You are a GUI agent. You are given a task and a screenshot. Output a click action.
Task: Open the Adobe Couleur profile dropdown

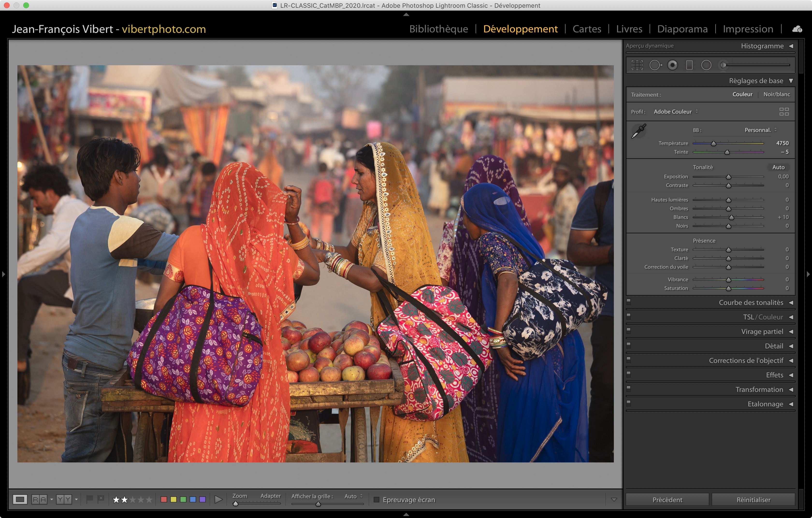675,112
